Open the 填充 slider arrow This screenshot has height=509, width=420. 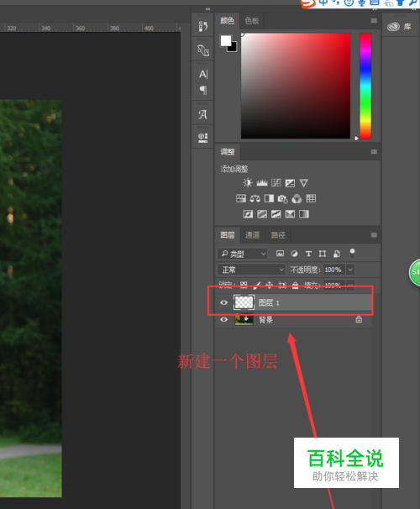[x=350, y=285]
